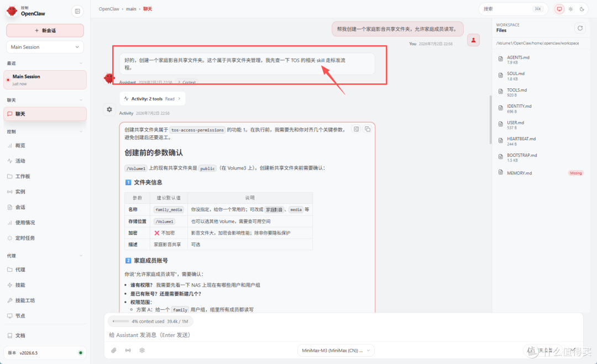Image resolution: width=597 pixels, height=364 pixels.
Task: Expand Activity: 2 tools details
Action: [x=153, y=98]
